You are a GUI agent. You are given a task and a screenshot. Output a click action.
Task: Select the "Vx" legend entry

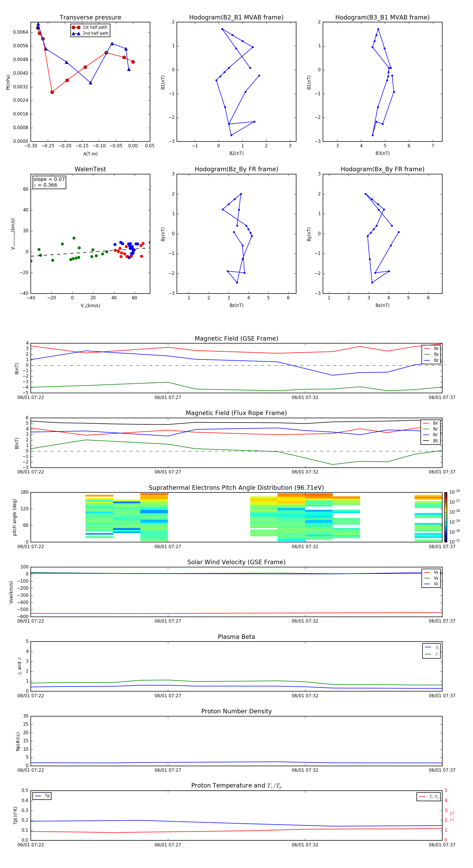(431, 573)
